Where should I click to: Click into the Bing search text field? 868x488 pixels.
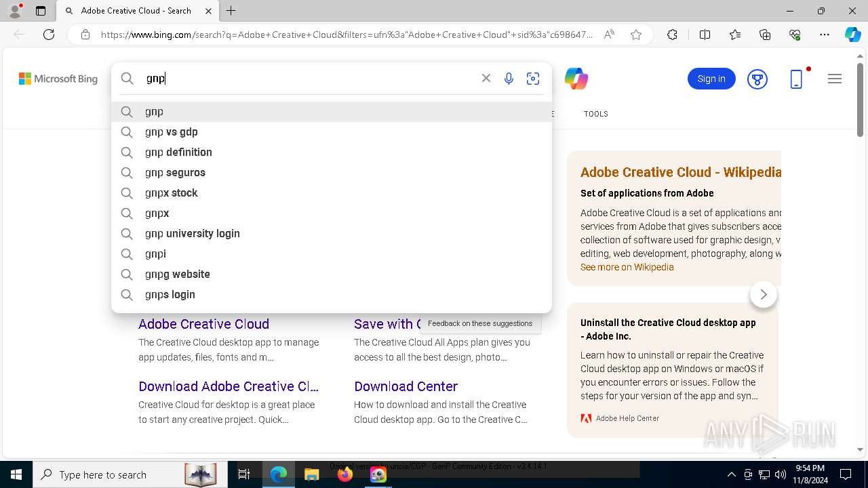tap(309, 79)
